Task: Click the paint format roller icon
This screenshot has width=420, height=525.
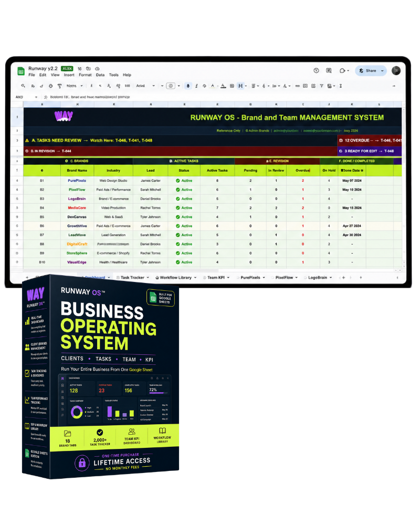Action: click(60, 86)
